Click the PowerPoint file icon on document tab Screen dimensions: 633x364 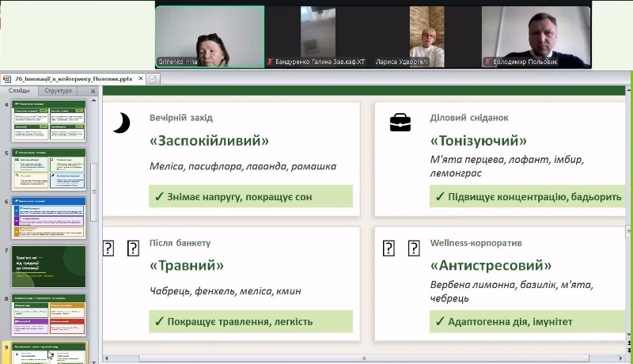tap(7, 78)
